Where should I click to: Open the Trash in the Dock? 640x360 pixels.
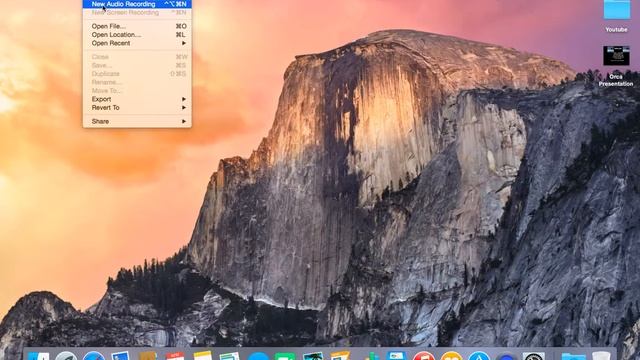[601, 356]
